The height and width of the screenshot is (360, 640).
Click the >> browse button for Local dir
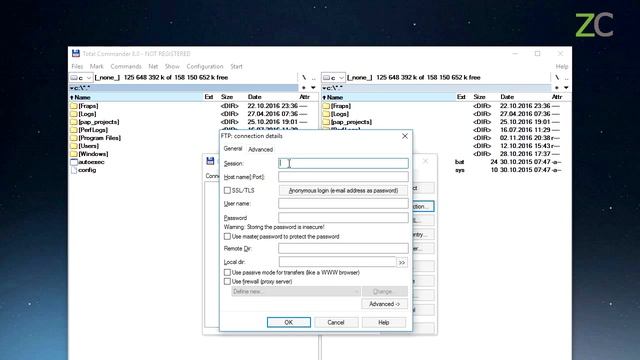pyautogui.click(x=402, y=262)
